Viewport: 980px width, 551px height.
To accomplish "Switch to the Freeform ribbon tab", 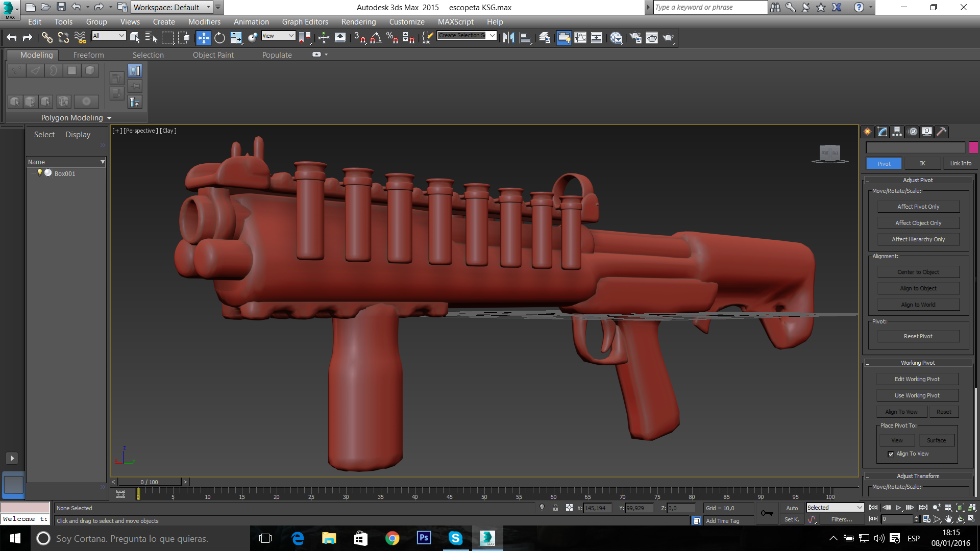I will coord(88,55).
